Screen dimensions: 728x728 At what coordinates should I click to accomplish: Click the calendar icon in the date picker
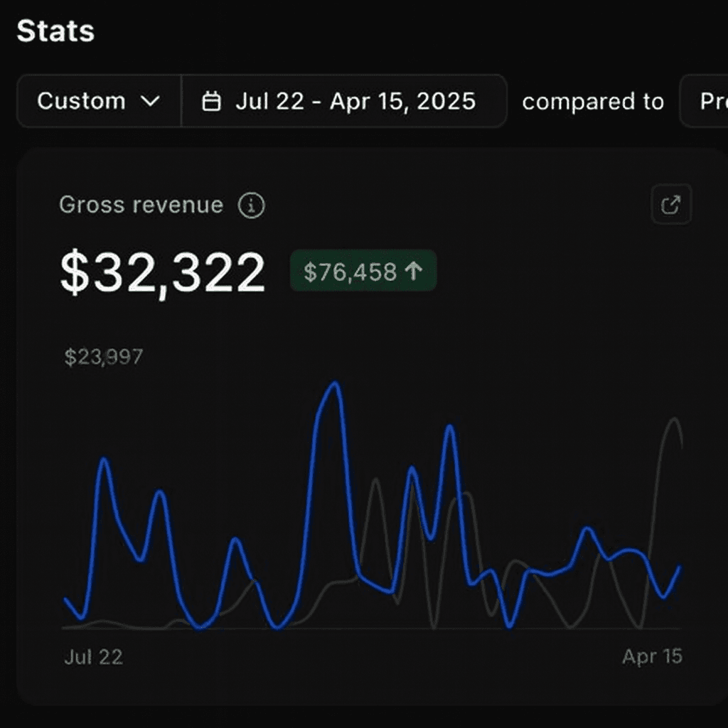point(211,102)
